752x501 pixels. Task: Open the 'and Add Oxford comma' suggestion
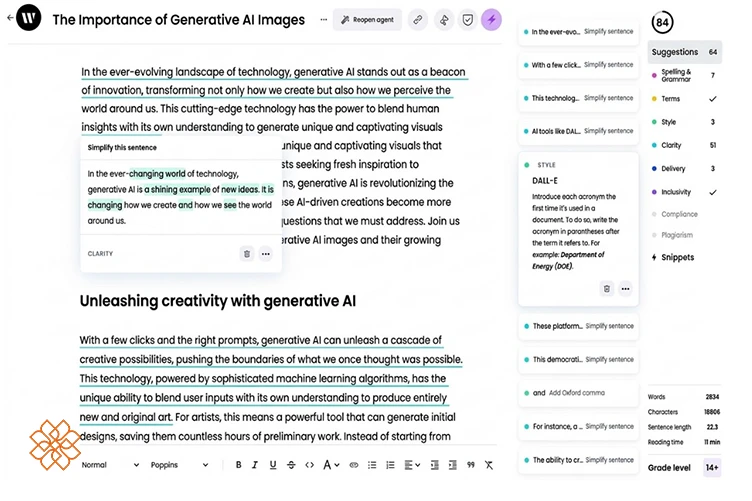click(x=578, y=393)
